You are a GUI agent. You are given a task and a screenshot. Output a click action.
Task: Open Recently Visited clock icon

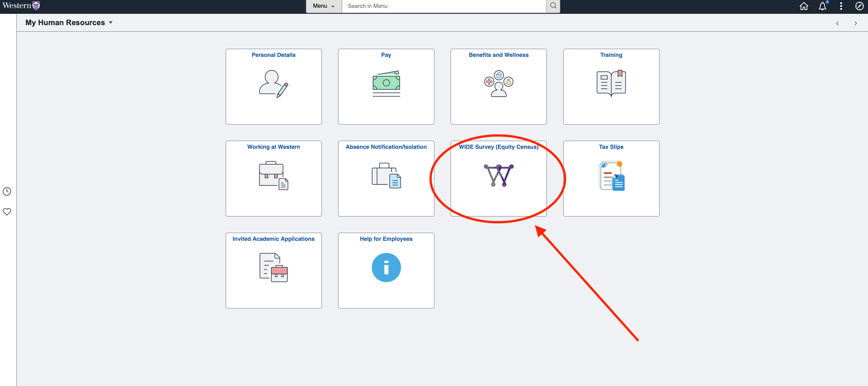point(7,191)
